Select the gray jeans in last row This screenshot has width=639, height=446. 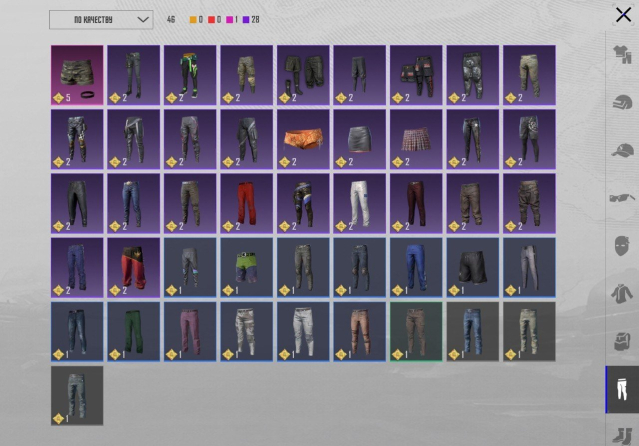click(x=77, y=395)
